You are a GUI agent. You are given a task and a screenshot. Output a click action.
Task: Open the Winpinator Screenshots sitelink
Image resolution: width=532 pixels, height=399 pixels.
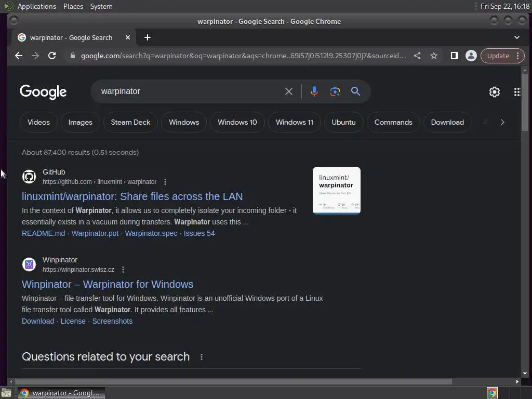pyautogui.click(x=112, y=321)
